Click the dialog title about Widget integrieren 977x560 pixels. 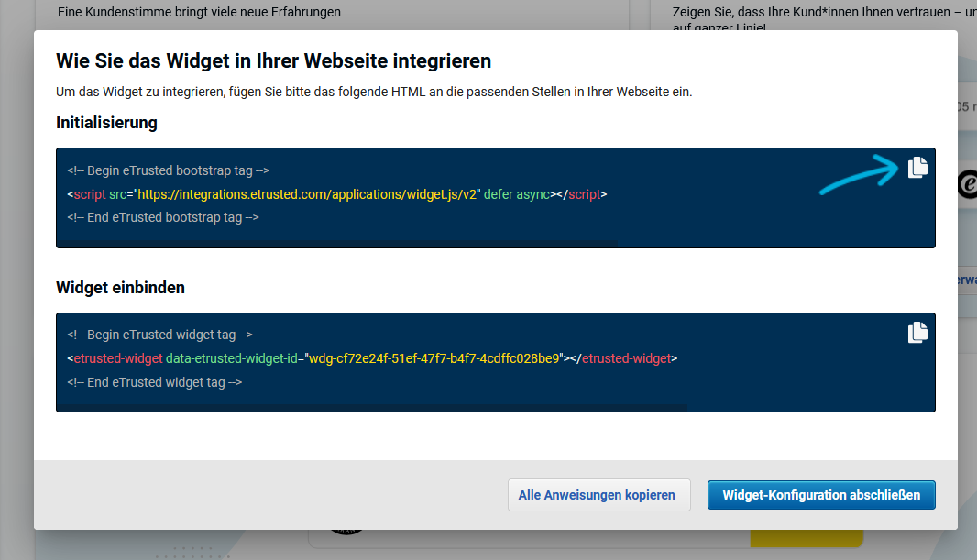click(x=273, y=61)
